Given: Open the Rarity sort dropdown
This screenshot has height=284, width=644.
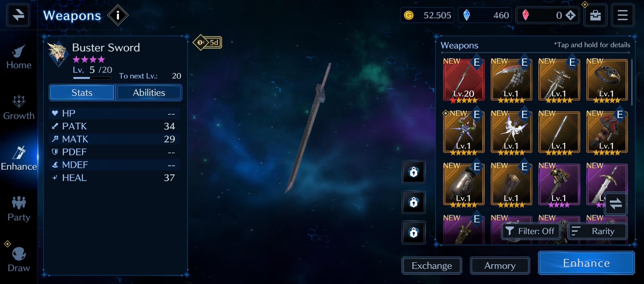Looking at the screenshot, I should (597, 231).
